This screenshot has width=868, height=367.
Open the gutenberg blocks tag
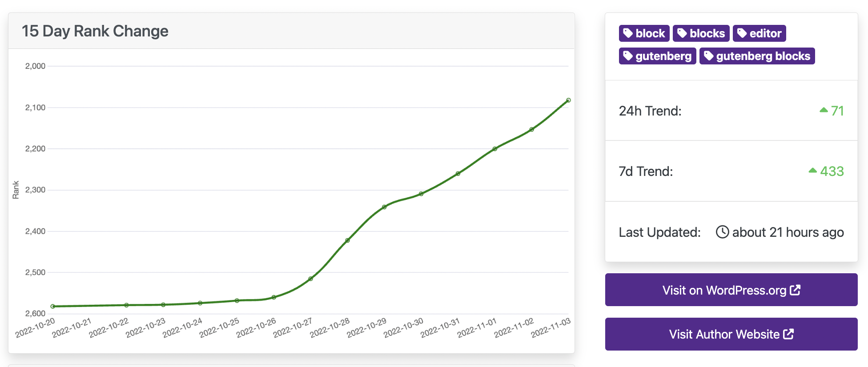coord(757,56)
